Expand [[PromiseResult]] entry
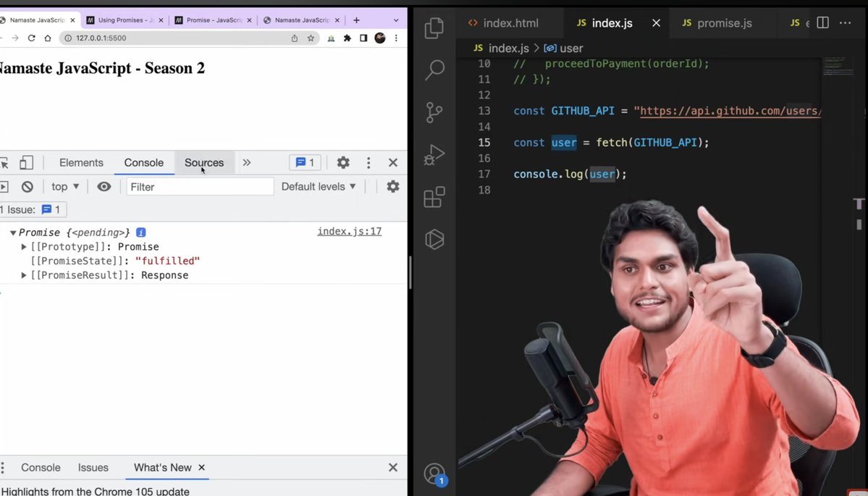 (24, 275)
